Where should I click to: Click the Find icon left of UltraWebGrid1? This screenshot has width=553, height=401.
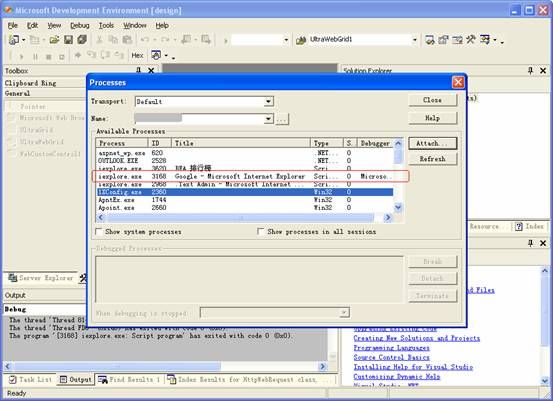(301, 40)
